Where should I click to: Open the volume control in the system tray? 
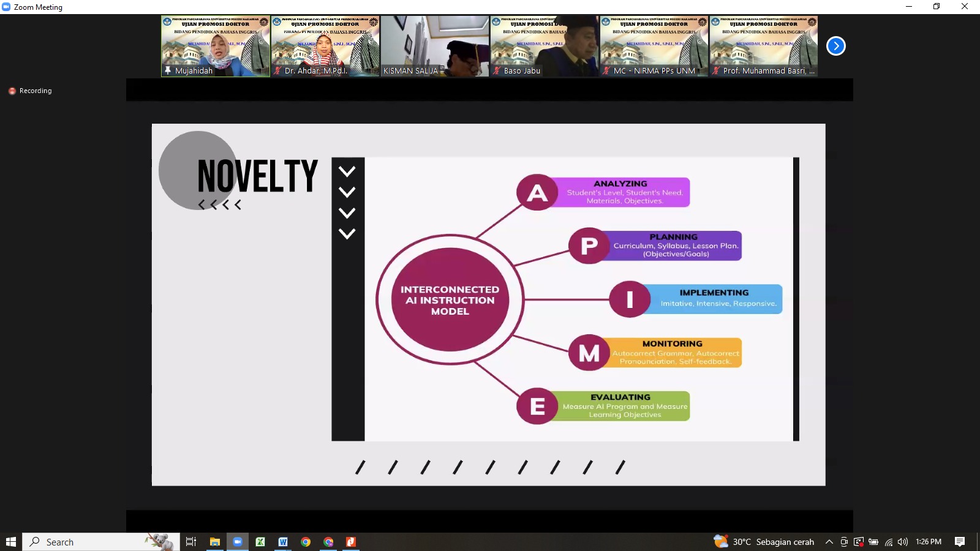pyautogui.click(x=902, y=542)
